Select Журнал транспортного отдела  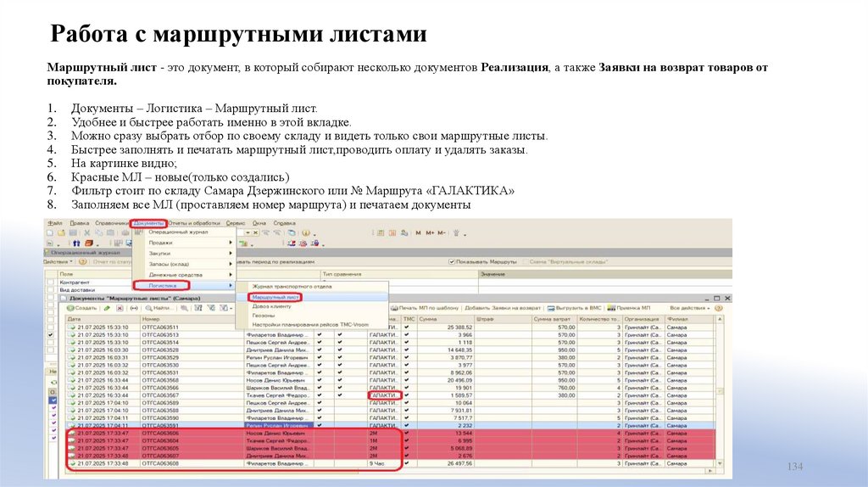pyautogui.click(x=292, y=287)
